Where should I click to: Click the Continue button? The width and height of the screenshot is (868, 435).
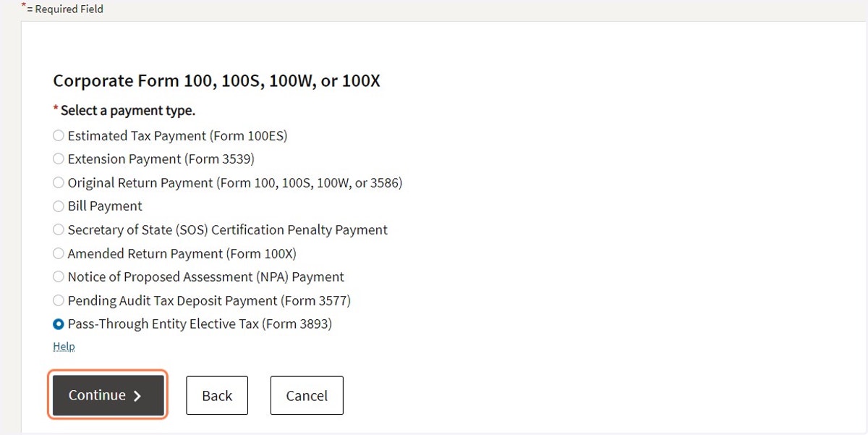pos(109,395)
